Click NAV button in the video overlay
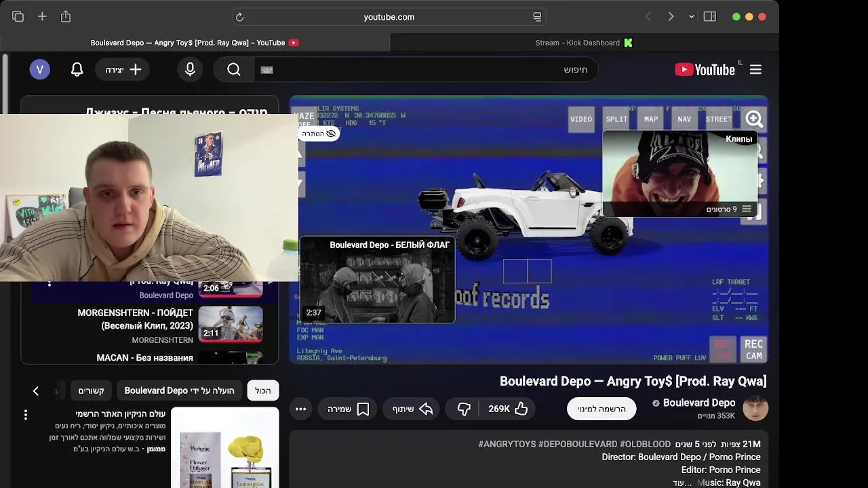The image size is (868, 488). 684,119
